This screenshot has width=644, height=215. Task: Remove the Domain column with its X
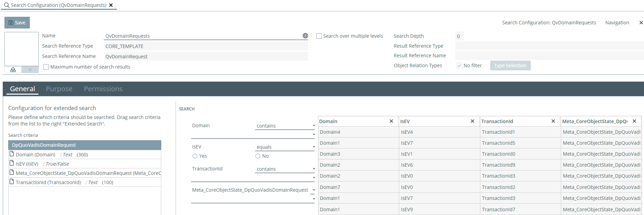click(x=391, y=121)
